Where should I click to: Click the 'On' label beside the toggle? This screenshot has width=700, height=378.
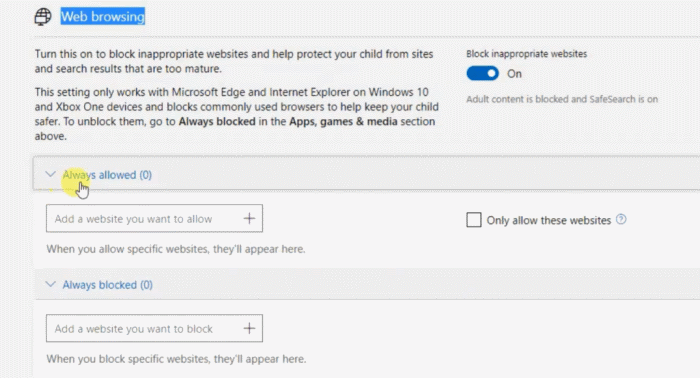pos(514,74)
